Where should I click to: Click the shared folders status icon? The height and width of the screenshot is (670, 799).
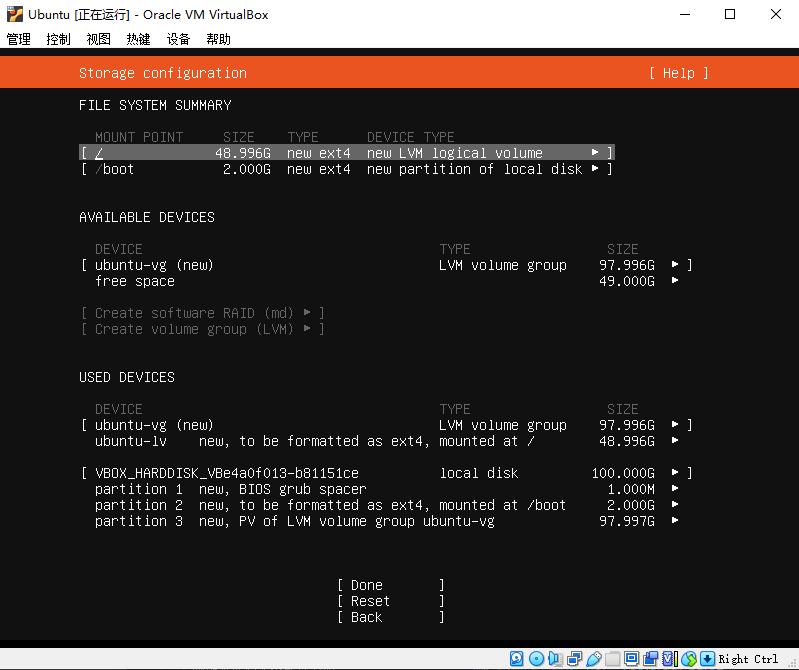(612, 658)
